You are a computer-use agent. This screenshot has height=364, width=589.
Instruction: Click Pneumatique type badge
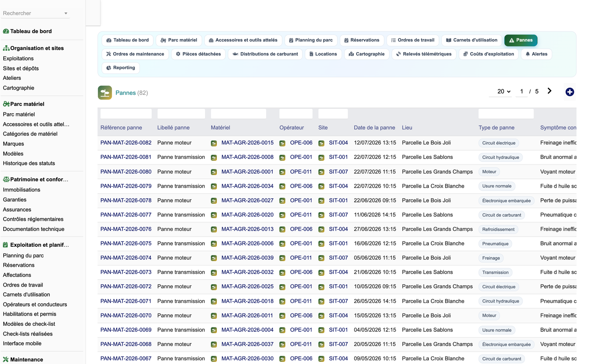pyautogui.click(x=495, y=244)
